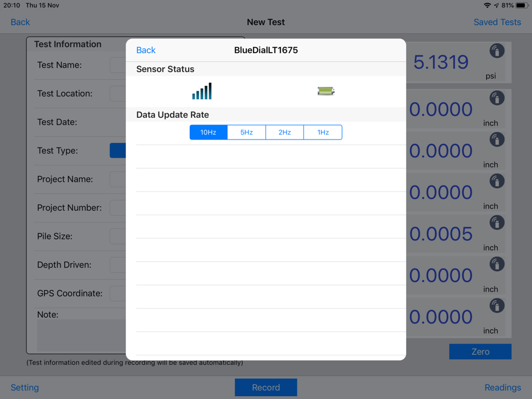Tap the BlueDialLT1675 title

point(266,50)
